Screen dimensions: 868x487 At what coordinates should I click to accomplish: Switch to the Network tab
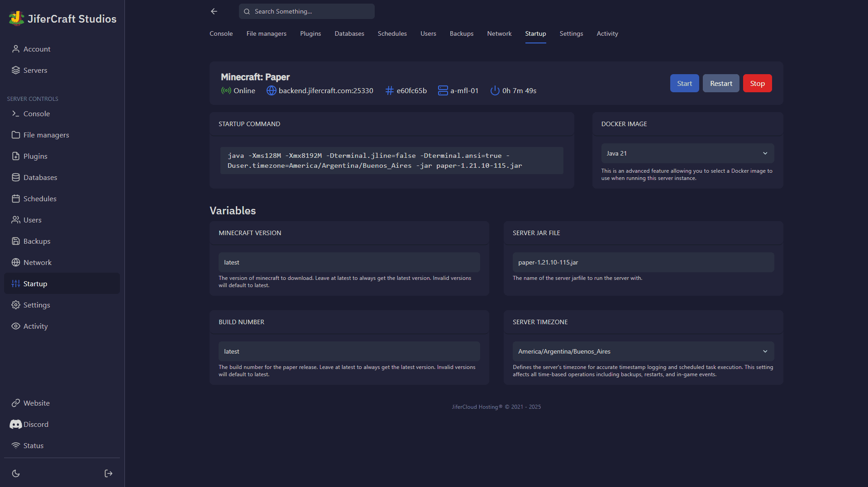[x=499, y=33]
